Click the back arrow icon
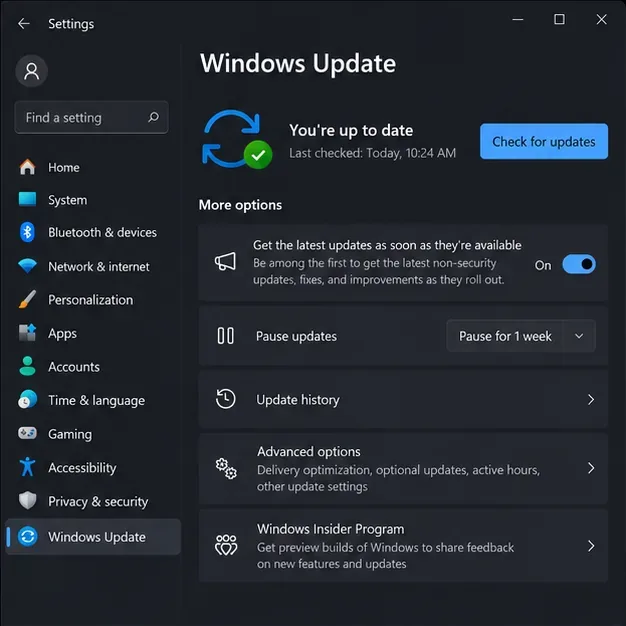626x626 pixels. click(24, 24)
